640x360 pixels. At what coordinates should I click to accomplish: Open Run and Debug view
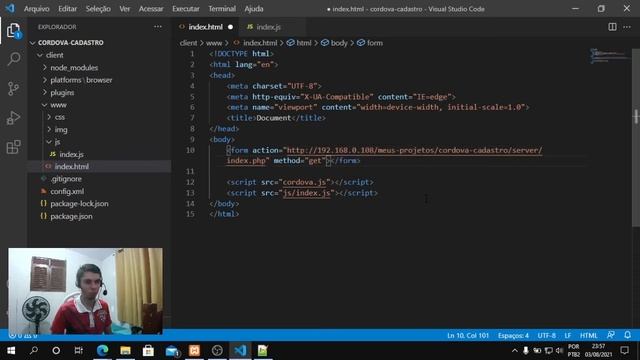coord(13,118)
